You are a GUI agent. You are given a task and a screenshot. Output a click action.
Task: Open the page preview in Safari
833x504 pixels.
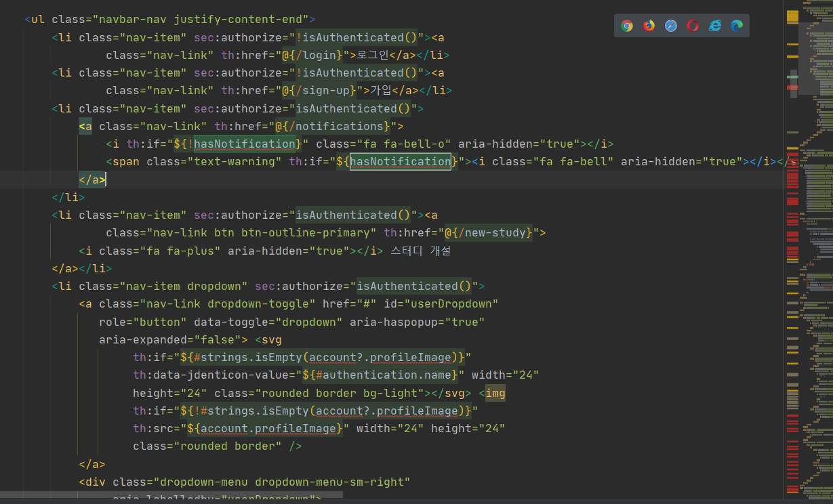point(671,26)
